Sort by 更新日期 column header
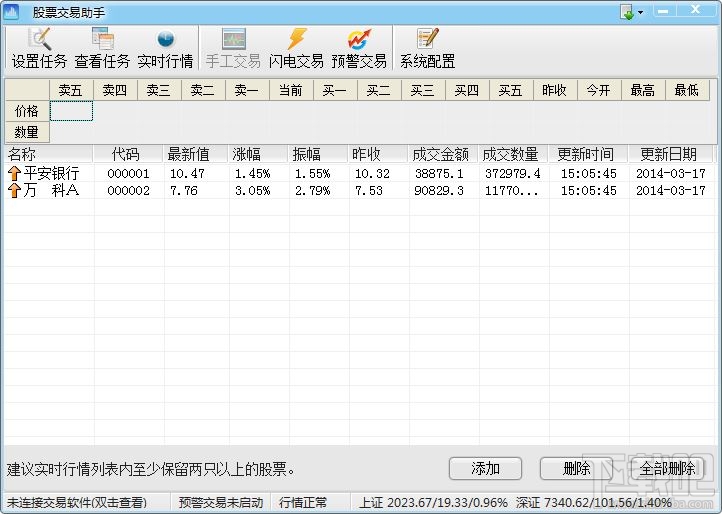The image size is (722, 514). click(670, 154)
